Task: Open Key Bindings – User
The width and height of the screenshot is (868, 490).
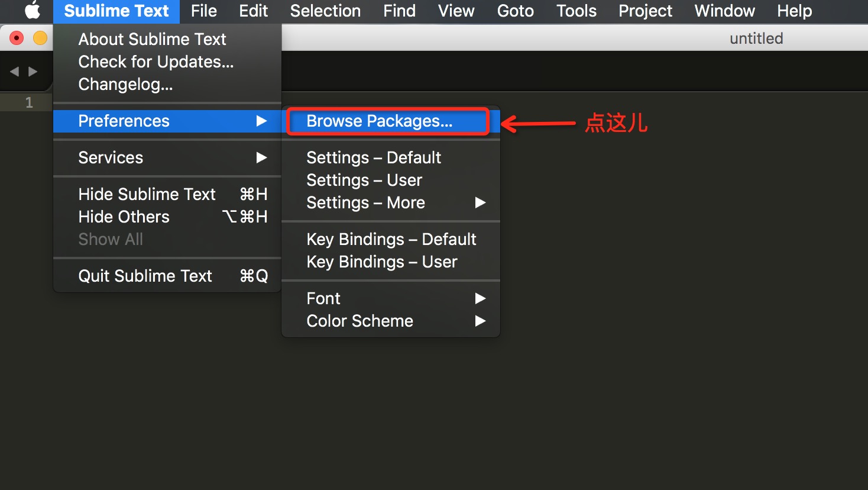Action: pyautogui.click(x=381, y=262)
